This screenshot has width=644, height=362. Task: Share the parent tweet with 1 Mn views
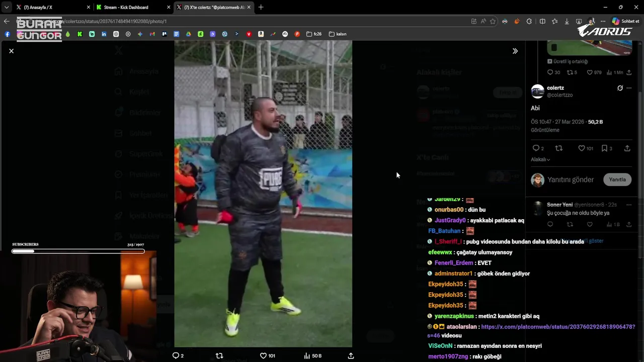click(x=629, y=72)
